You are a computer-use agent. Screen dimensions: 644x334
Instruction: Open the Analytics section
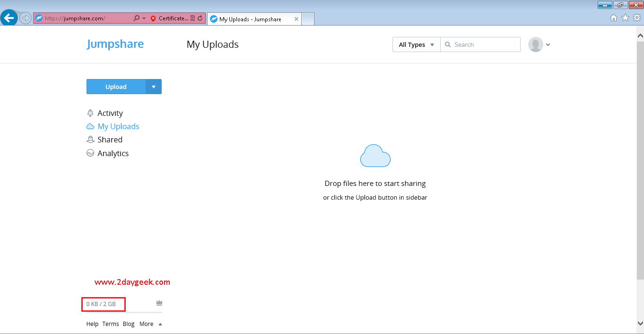113,153
